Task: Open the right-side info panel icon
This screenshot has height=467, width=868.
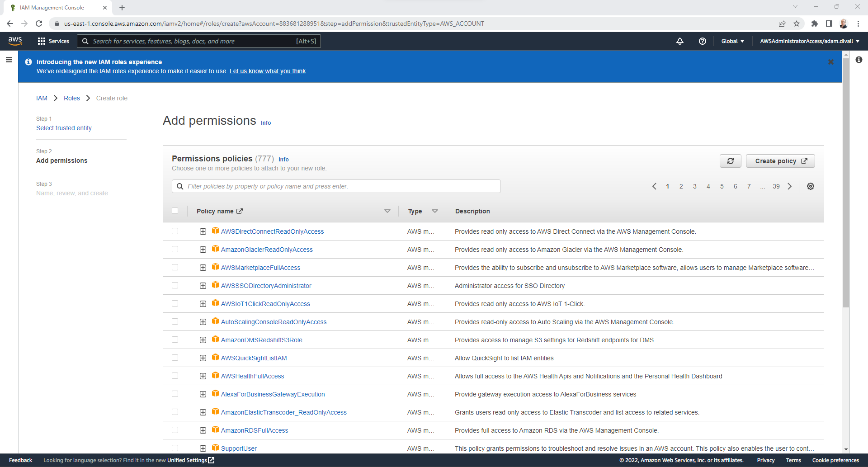Action: click(859, 60)
